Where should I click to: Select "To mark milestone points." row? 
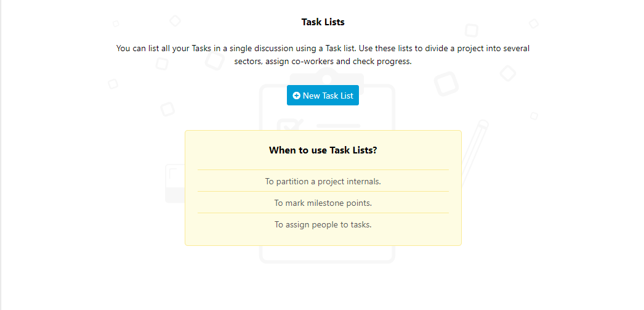(x=323, y=203)
